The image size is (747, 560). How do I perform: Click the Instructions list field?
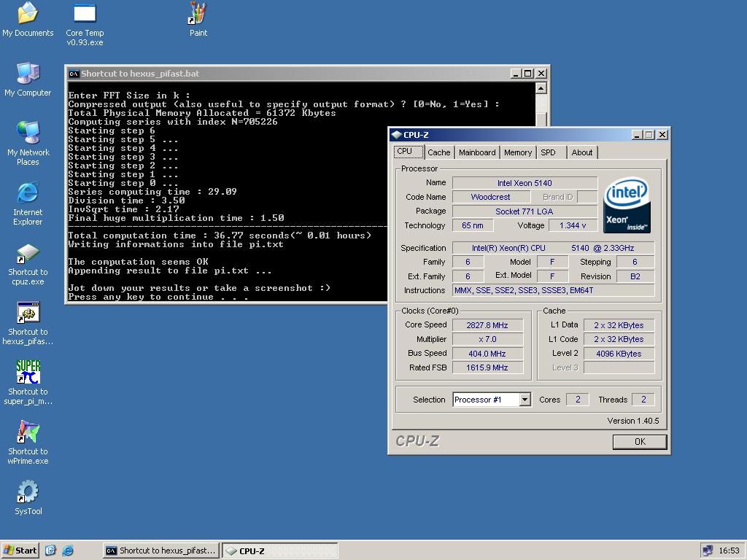pos(554,290)
